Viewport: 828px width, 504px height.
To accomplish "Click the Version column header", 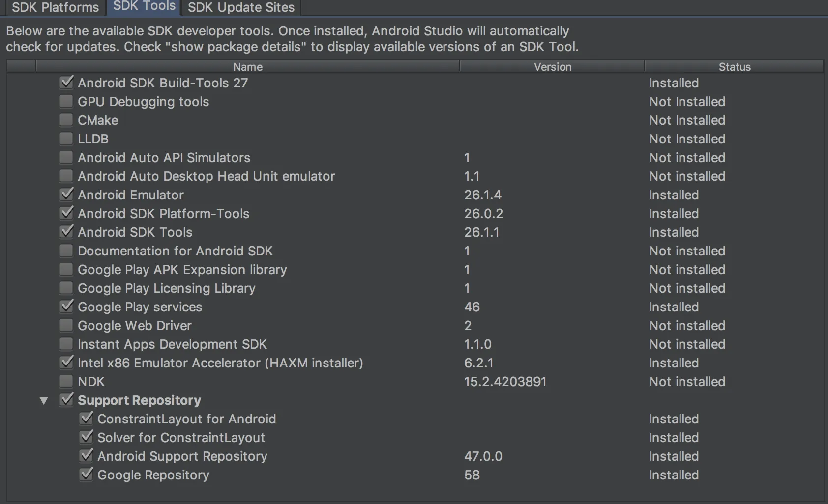I will tap(552, 67).
